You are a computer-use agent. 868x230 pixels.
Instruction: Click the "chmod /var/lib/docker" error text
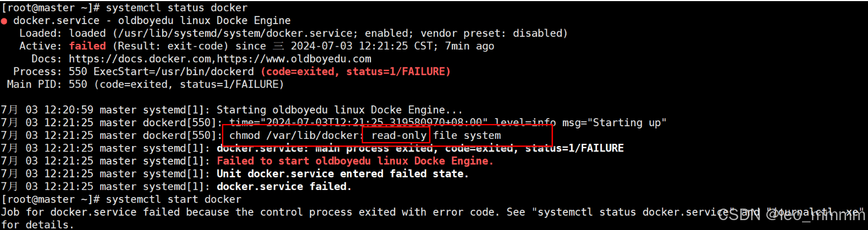click(x=294, y=136)
